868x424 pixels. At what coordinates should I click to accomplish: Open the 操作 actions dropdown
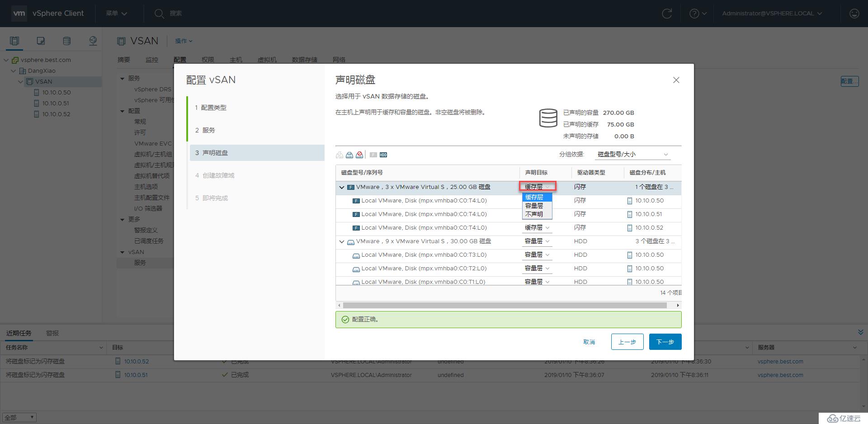coord(184,41)
